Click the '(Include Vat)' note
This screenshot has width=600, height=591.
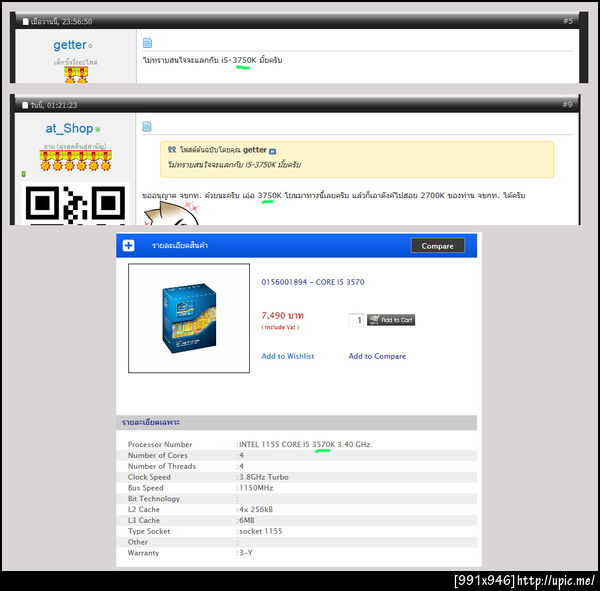(280, 327)
